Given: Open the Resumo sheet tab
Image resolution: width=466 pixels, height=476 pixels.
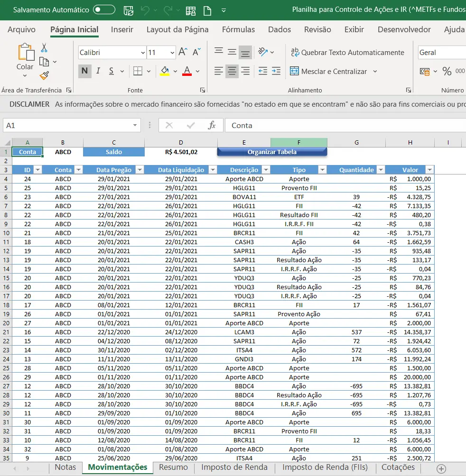Looking at the screenshot, I should (x=174, y=467).
